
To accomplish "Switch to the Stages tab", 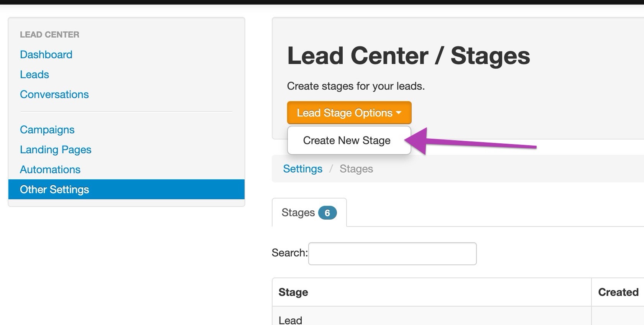I will coord(309,212).
